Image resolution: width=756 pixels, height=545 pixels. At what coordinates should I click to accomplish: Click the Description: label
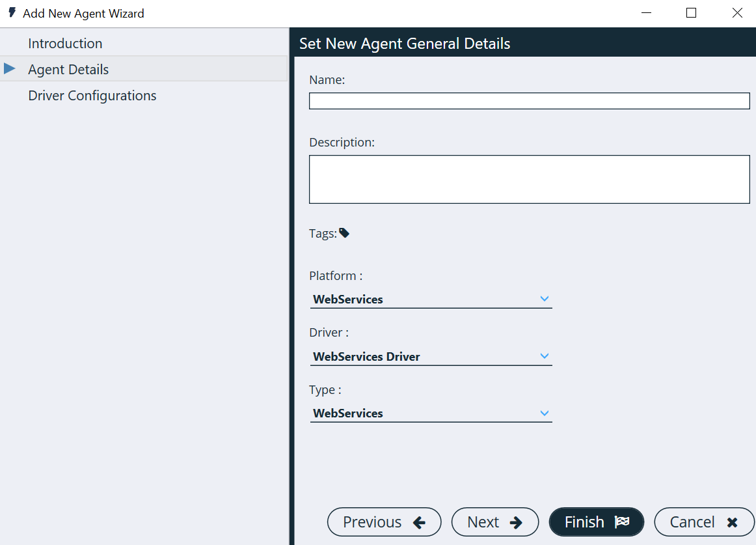point(342,143)
